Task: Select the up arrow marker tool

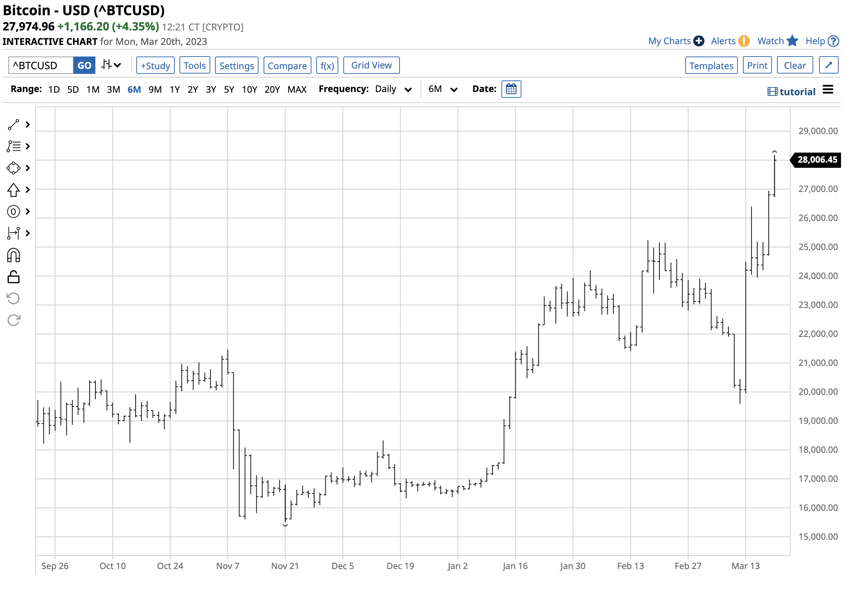Action: pyautogui.click(x=13, y=191)
